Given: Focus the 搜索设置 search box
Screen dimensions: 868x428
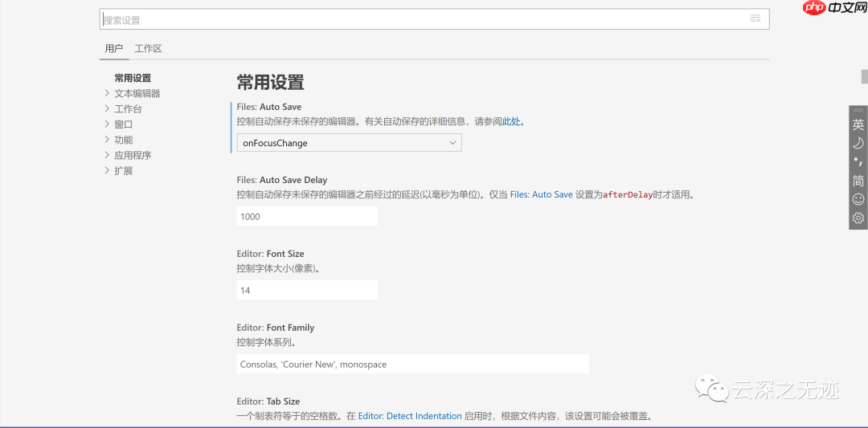Looking at the screenshot, I should [435, 19].
